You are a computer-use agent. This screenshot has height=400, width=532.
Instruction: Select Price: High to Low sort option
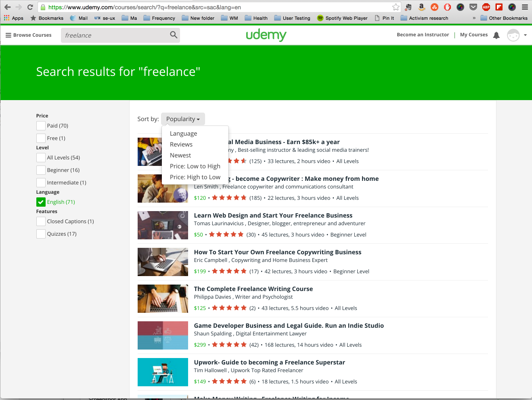coord(195,177)
